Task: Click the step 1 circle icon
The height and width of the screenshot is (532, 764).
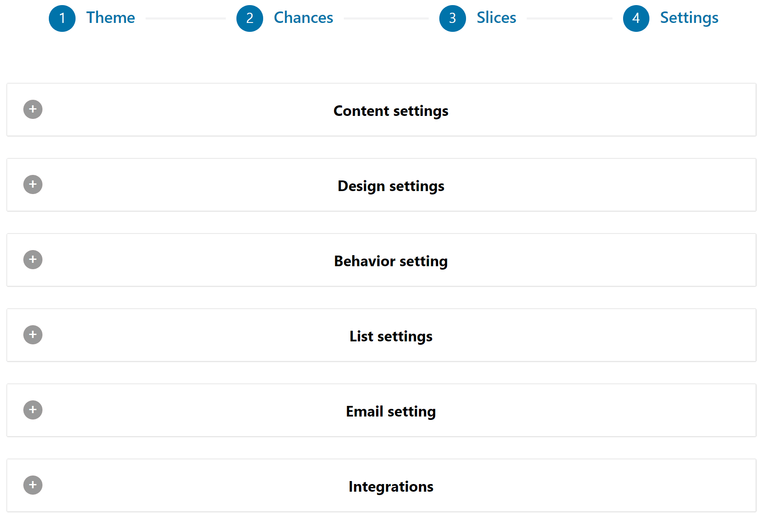Action: point(62,18)
